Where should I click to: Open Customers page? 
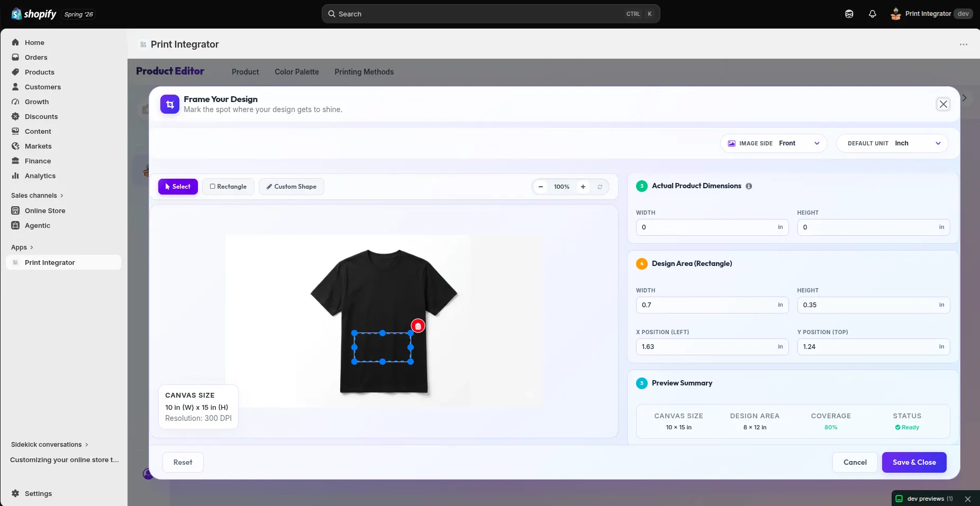(42, 87)
